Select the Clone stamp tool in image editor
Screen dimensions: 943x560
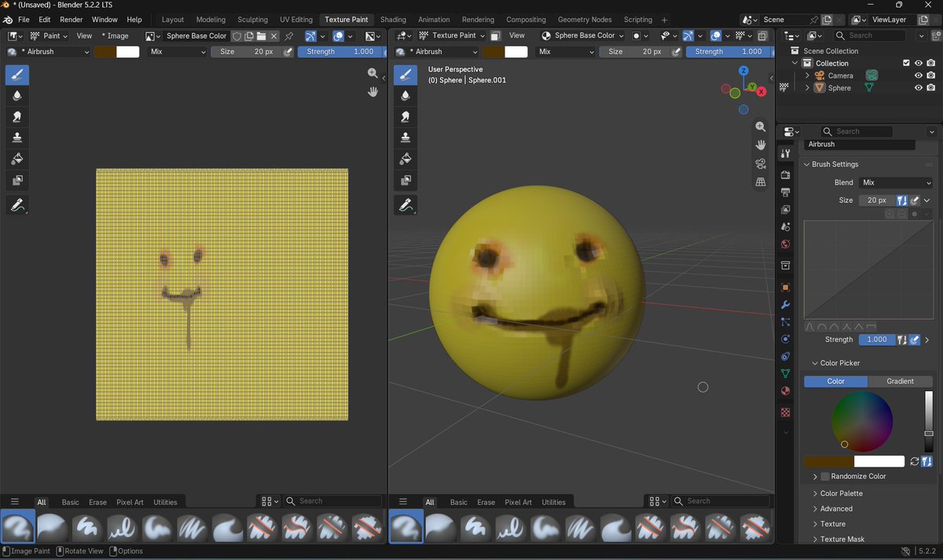point(18,137)
